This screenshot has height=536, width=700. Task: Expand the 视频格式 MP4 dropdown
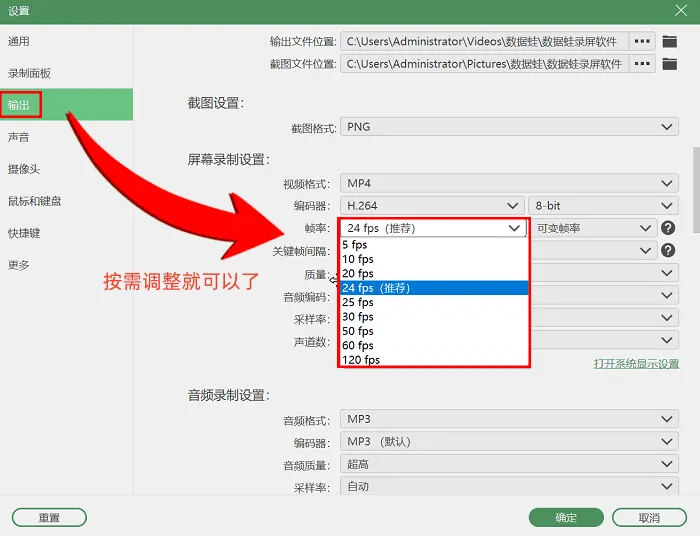click(x=509, y=183)
